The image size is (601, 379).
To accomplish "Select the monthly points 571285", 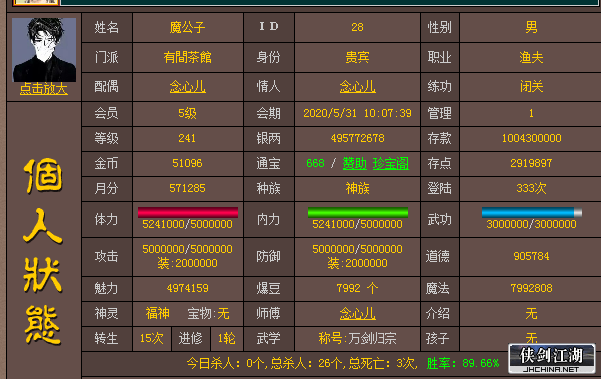I will (x=187, y=189).
